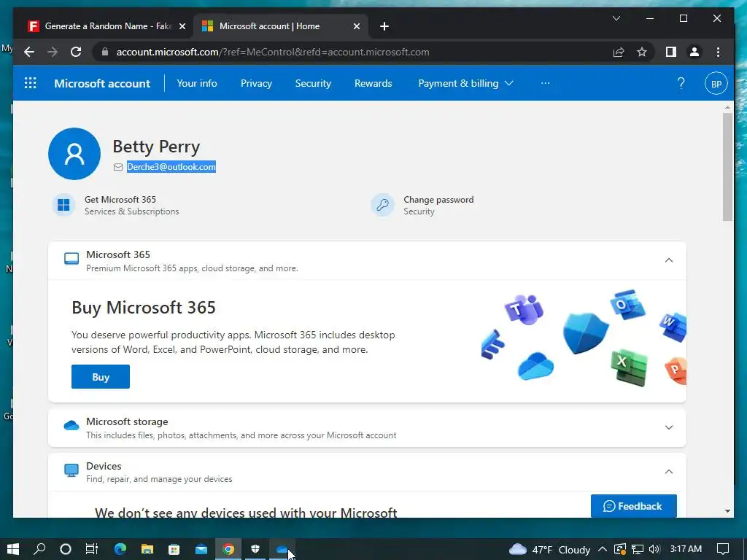Share this page icon in address bar

(619, 52)
